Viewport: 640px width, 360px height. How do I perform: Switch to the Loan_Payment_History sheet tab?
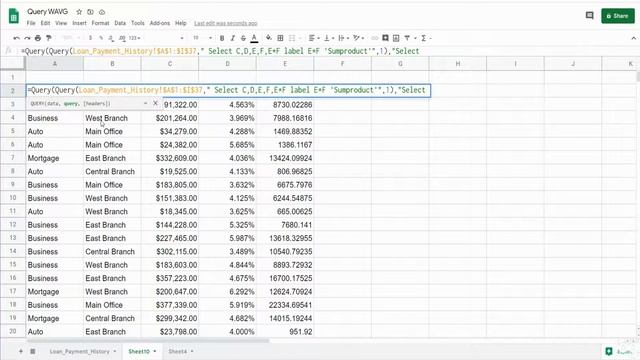click(80, 351)
